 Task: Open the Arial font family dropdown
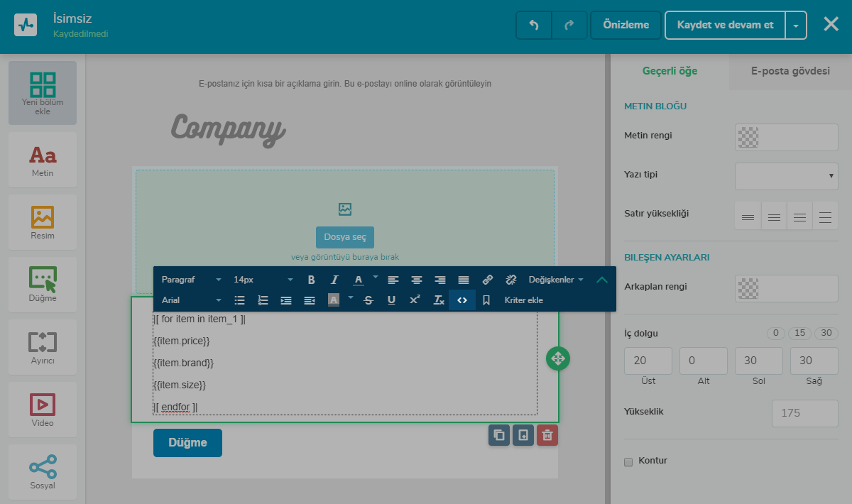[x=191, y=300]
